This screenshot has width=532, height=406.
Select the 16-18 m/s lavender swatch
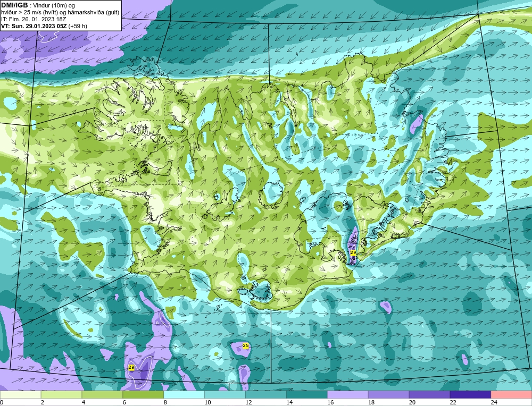tap(348, 395)
